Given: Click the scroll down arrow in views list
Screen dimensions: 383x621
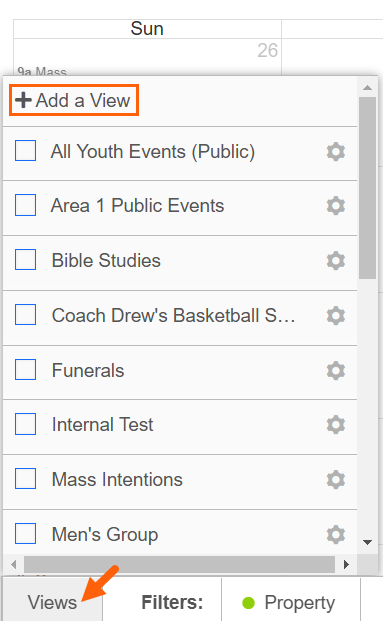Looking at the screenshot, I should click(368, 542).
